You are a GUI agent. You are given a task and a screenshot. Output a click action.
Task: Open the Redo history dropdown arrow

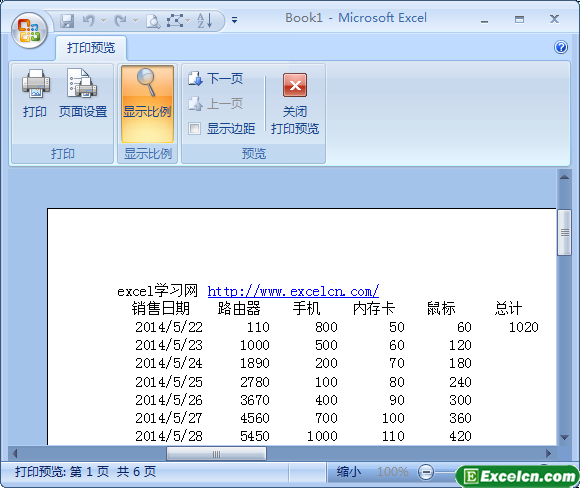coord(135,21)
